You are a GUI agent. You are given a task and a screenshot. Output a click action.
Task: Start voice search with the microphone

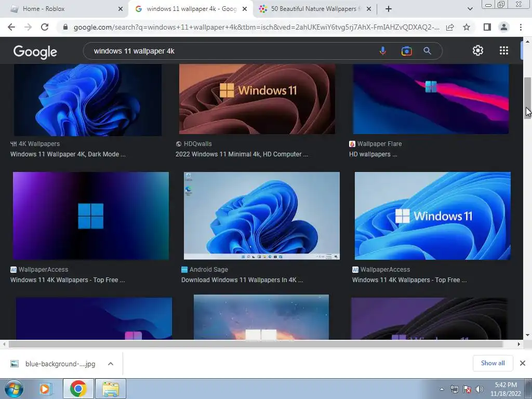point(383,51)
